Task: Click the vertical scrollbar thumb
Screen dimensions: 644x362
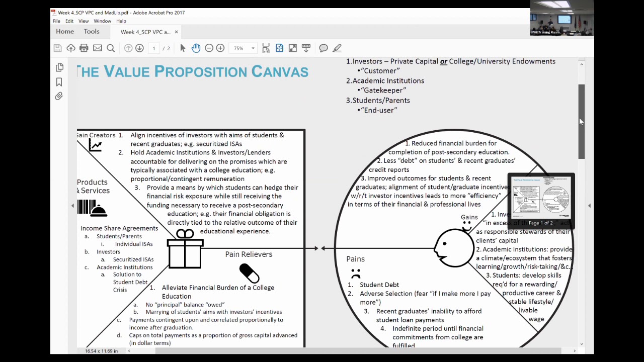Action: (582, 122)
